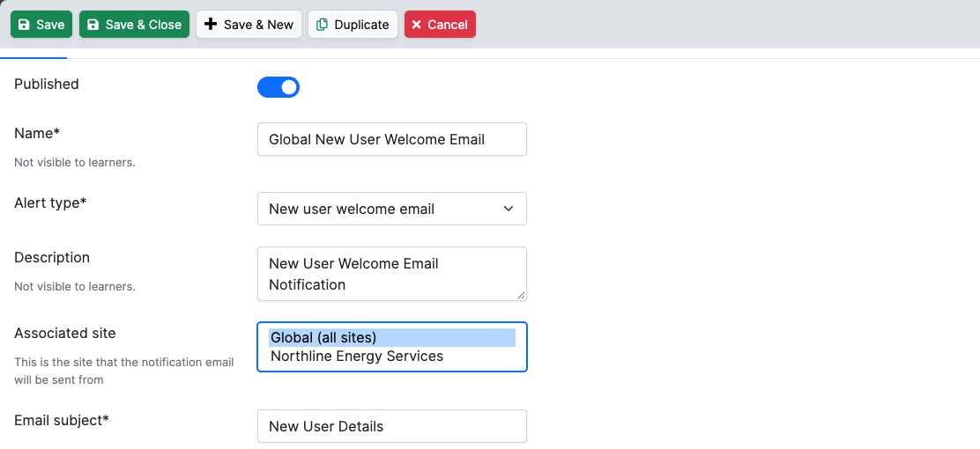Open the Alert type dropdown

(392, 209)
